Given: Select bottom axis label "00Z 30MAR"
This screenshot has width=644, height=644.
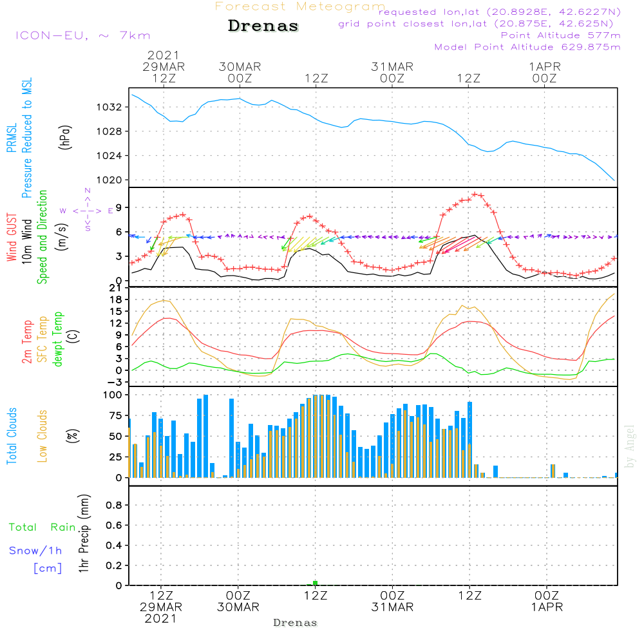Looking at the screenshot, I should tap(238, 601).
